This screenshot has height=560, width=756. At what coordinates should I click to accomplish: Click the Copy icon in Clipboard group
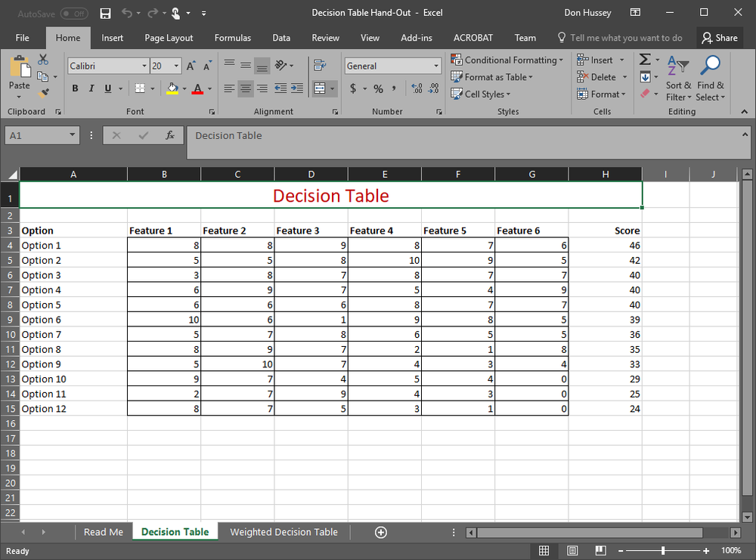click(42, 76)
